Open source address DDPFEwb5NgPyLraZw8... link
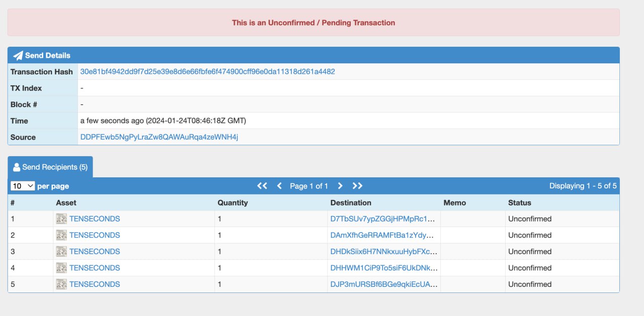The width and height of the screenshot is (644, 316). [159, 137]
